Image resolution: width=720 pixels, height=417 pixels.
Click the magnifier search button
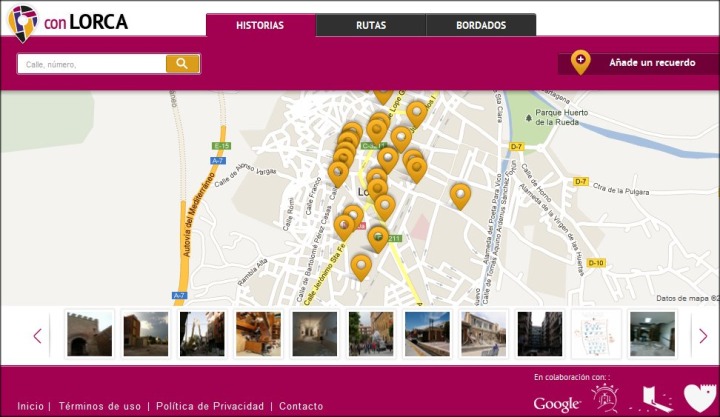[x=182, y=64]
